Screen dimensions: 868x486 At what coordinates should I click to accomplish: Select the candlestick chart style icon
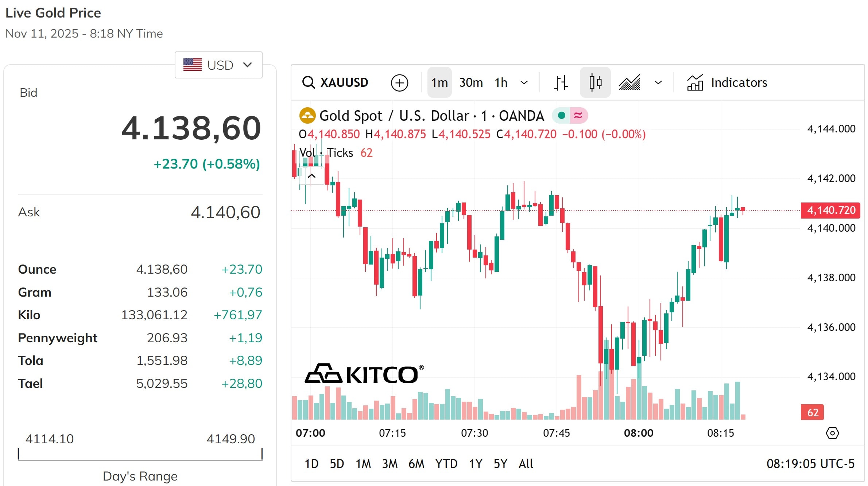click(595, 82)
